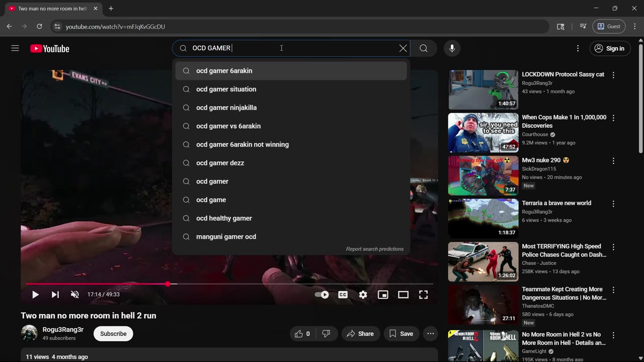Unmute the video using the speaker icon
The height and width of the screenshot is (362, 644).
pos(75,295)
